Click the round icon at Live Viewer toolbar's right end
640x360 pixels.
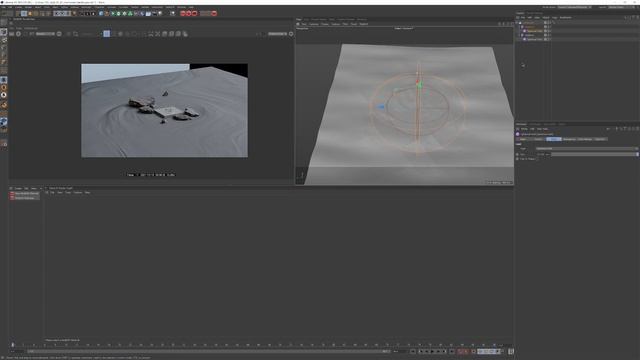point(291,34)
